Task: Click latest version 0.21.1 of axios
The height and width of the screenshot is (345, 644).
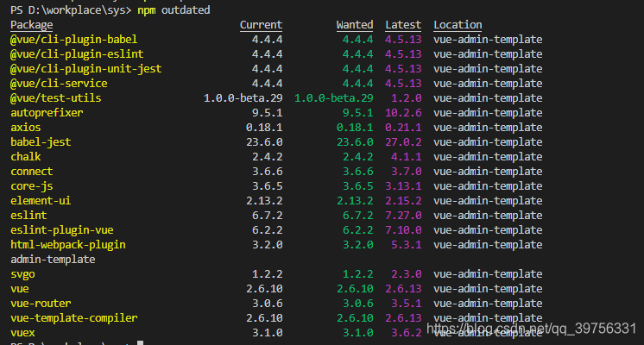Action: coord(403,127)
